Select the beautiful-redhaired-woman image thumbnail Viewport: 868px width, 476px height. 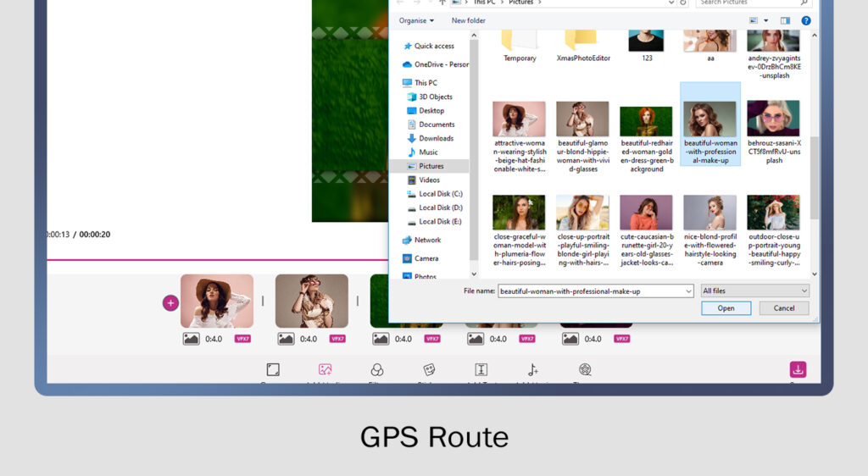click(x=646, y=121)
